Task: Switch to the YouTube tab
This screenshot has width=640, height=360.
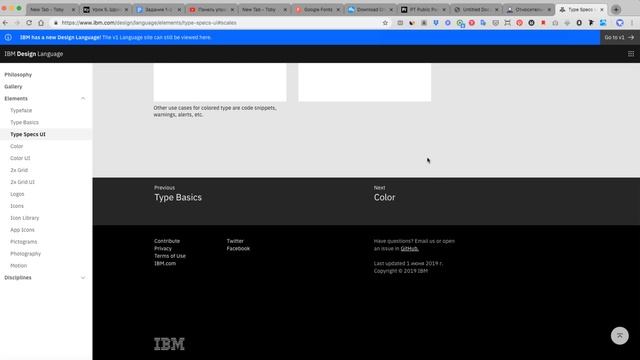Action: pos(212,9)
